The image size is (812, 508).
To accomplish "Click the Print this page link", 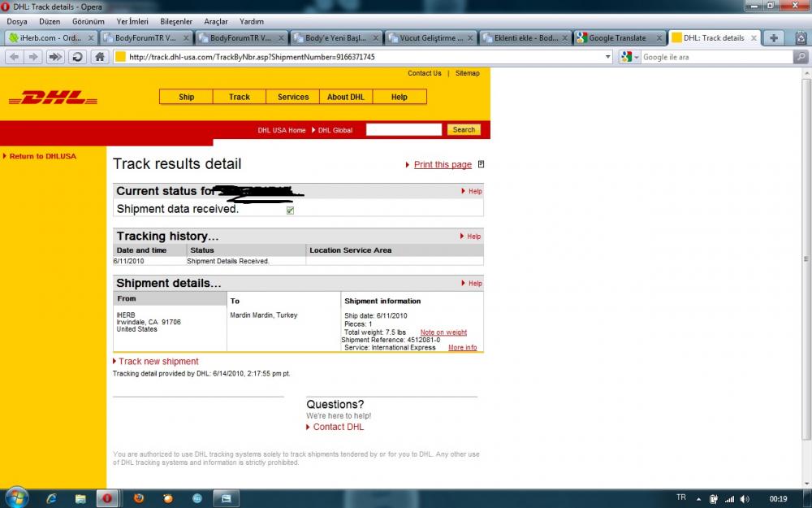I will click(443, 164).
